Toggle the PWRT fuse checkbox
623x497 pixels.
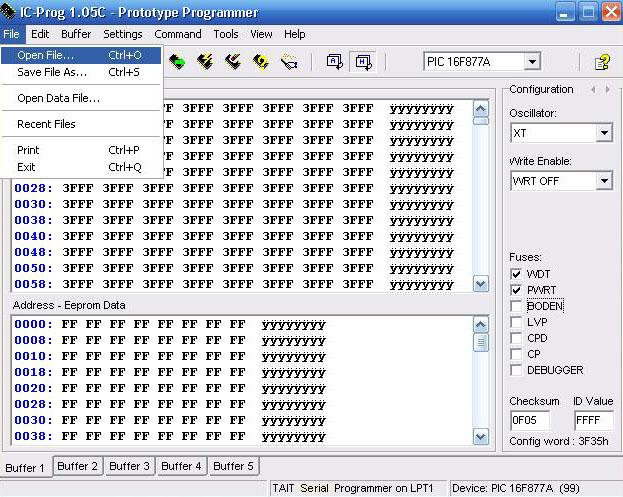click(516, 290)
